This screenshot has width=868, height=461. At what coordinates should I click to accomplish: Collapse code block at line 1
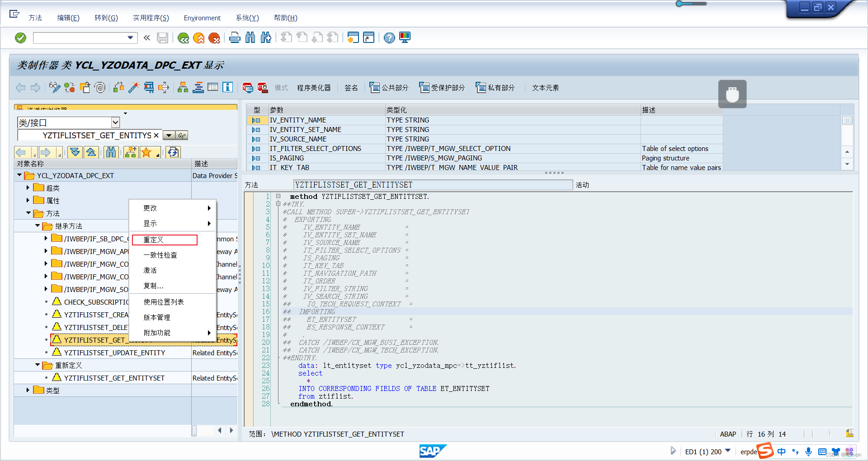[x=278, y=196]
